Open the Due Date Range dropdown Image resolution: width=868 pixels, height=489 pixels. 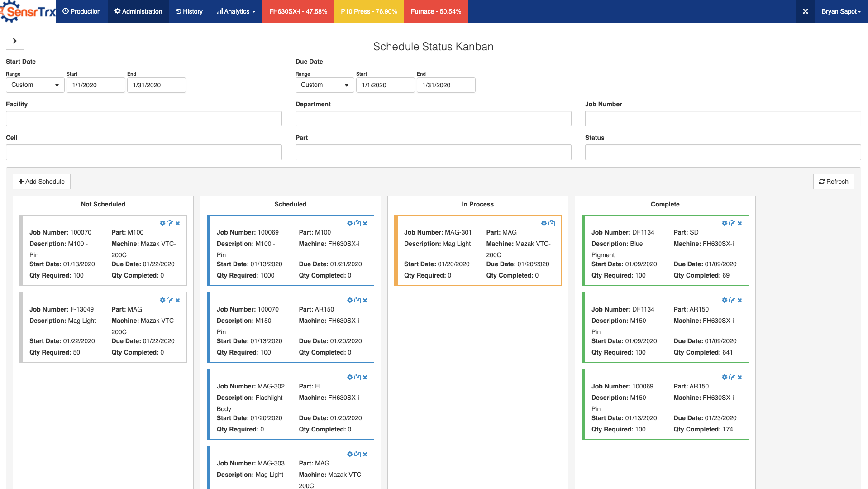(x=325, y=85)
